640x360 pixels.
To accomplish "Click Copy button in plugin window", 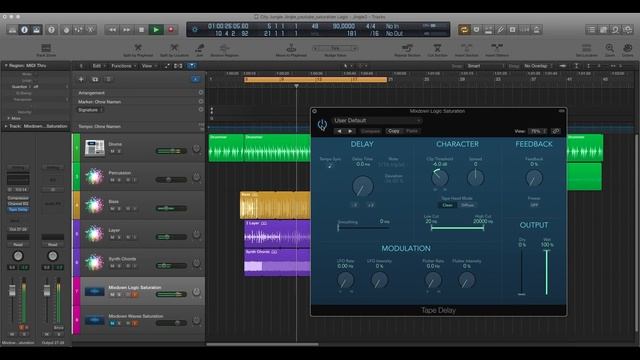I will [x=393, y=131].
